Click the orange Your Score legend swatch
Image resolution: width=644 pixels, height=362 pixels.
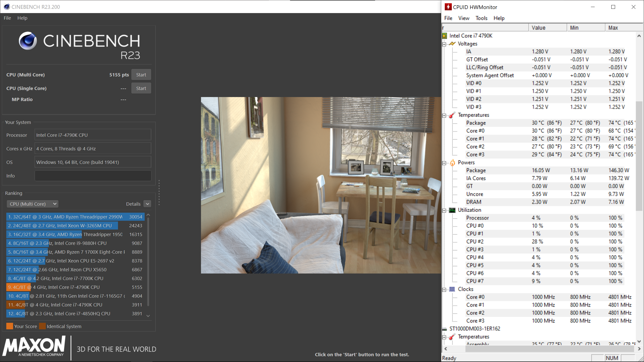[x=10, y=326]
